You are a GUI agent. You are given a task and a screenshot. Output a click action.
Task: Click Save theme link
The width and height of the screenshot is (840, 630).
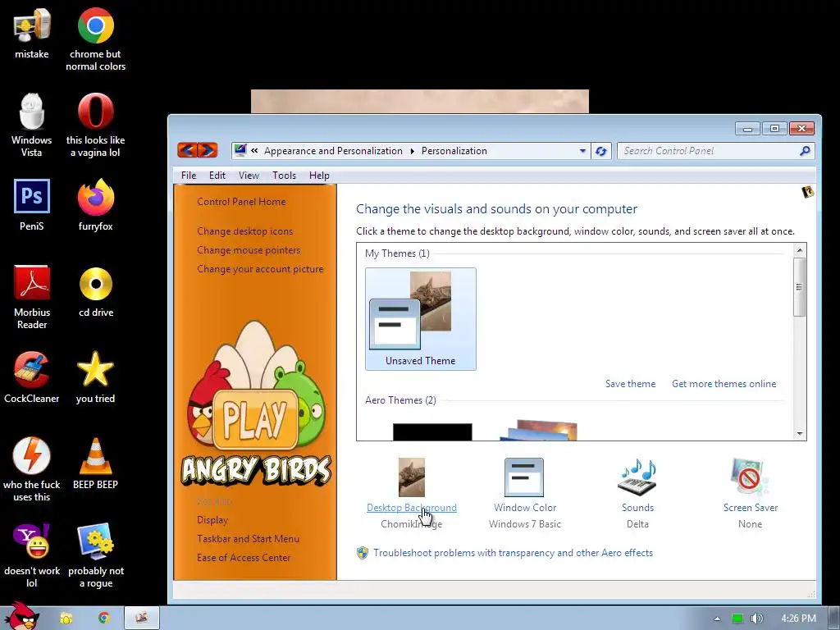tap(630, 384)
